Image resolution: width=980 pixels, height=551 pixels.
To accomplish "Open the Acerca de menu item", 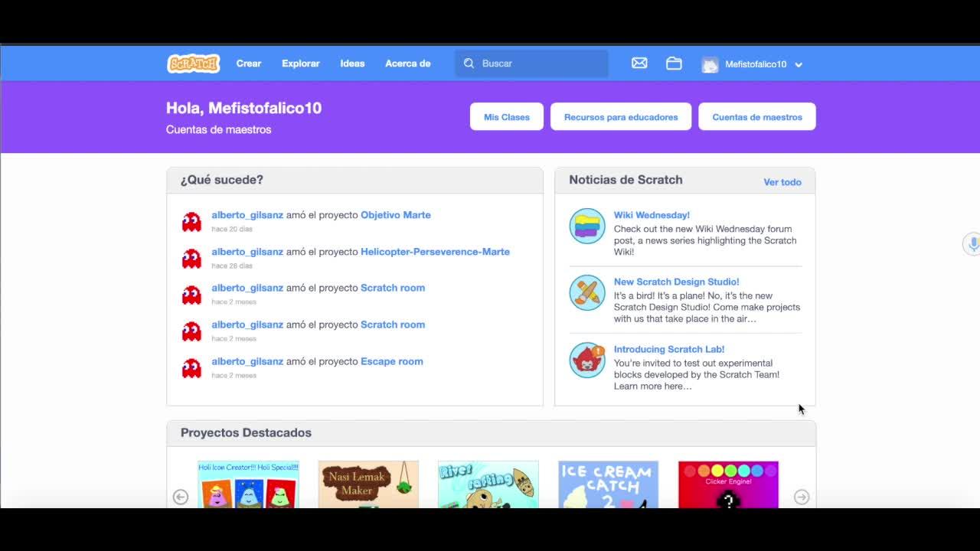I will (x=408, y=64).
